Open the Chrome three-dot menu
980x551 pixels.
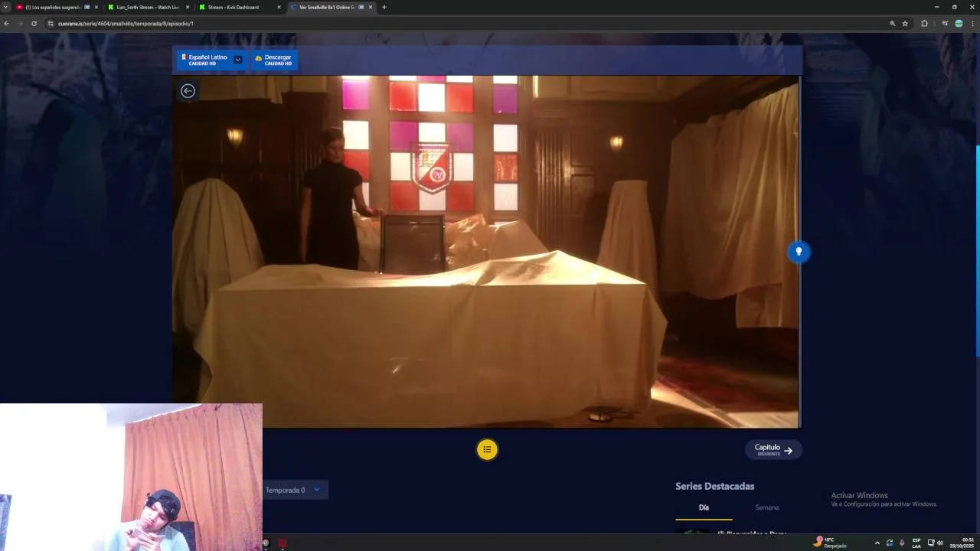(x=972, y=24)
